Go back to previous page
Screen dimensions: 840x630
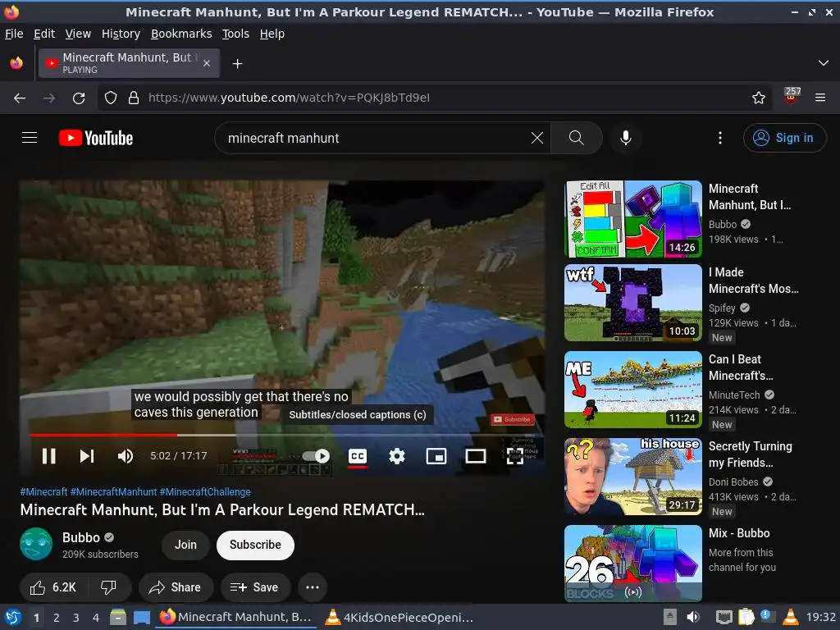click(x=20, y=98)
